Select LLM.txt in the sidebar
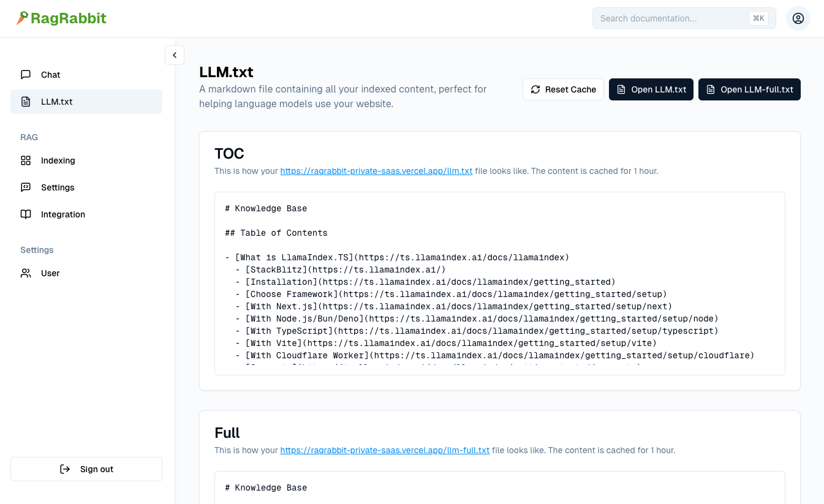824x504 pixels. coord(86,102)
